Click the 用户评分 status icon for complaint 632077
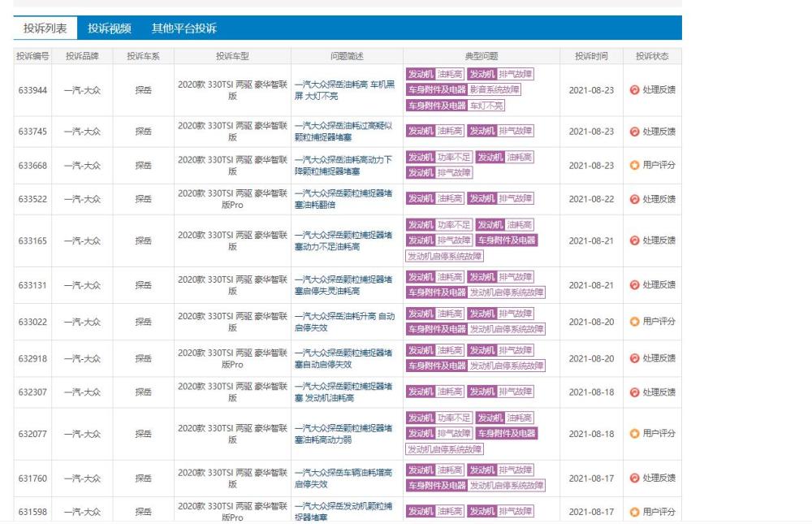This screenshot has width=812, height=524. [634, 434]
